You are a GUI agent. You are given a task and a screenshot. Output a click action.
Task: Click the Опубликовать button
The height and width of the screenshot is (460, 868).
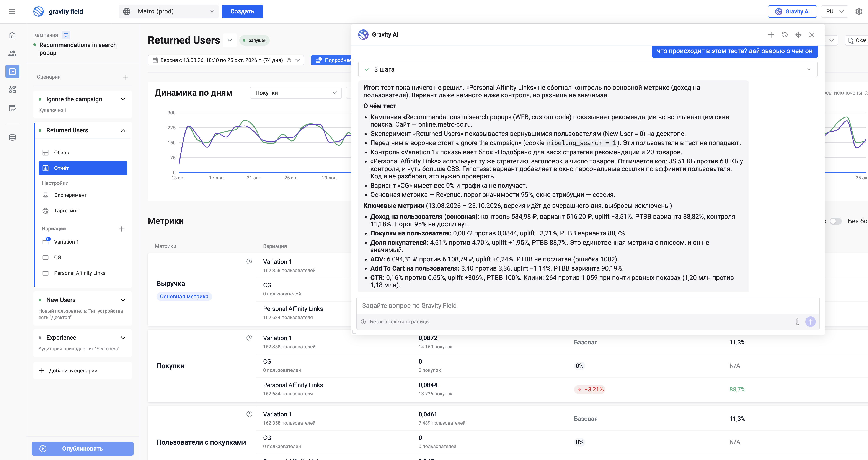click(83, 449)
